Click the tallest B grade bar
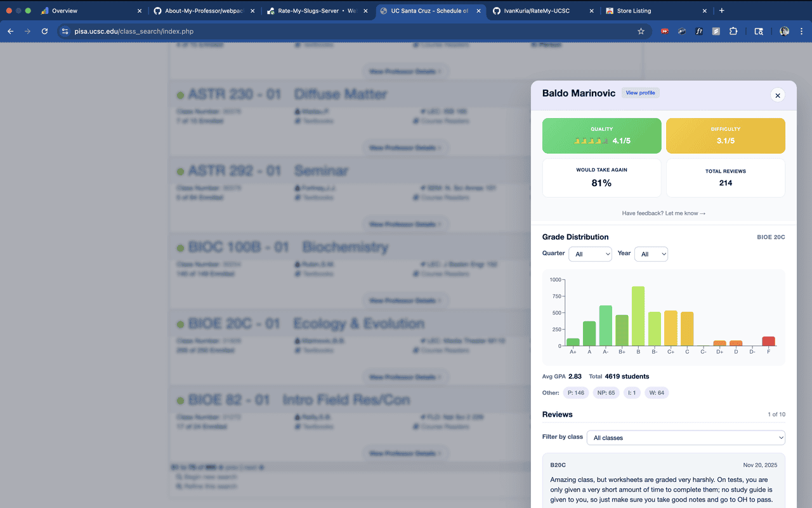This screenshot has width=812, height=508. [638, 316]
